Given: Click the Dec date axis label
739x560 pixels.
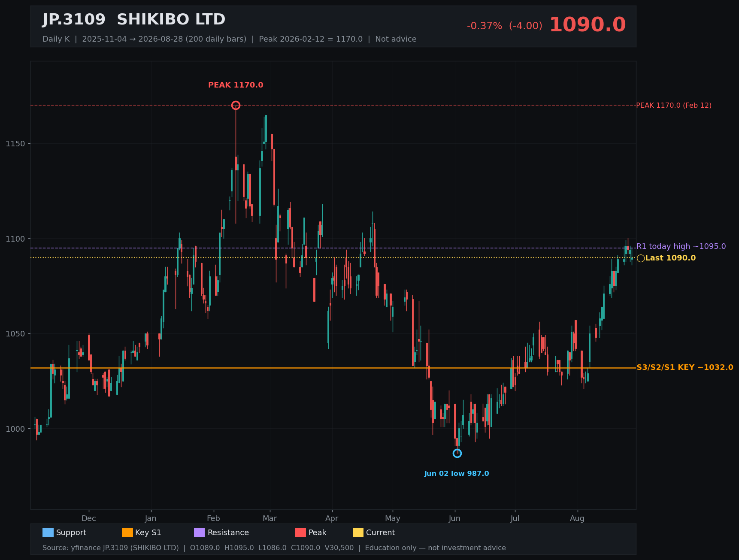Looking at the screenshot, I should click(89, 518).
